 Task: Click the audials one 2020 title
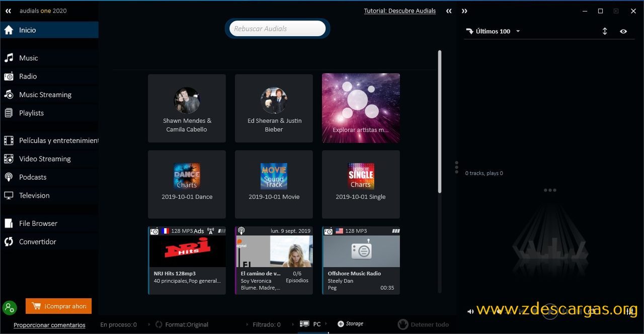(x=43, y=11)
